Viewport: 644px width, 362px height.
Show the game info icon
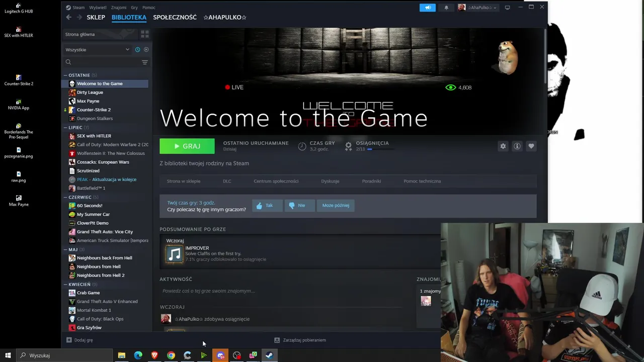(517, 146)
